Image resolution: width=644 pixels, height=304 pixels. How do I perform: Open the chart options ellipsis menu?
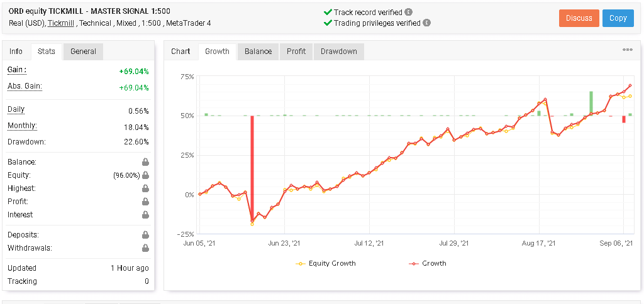pyautogui.click(x=627, y=50)
